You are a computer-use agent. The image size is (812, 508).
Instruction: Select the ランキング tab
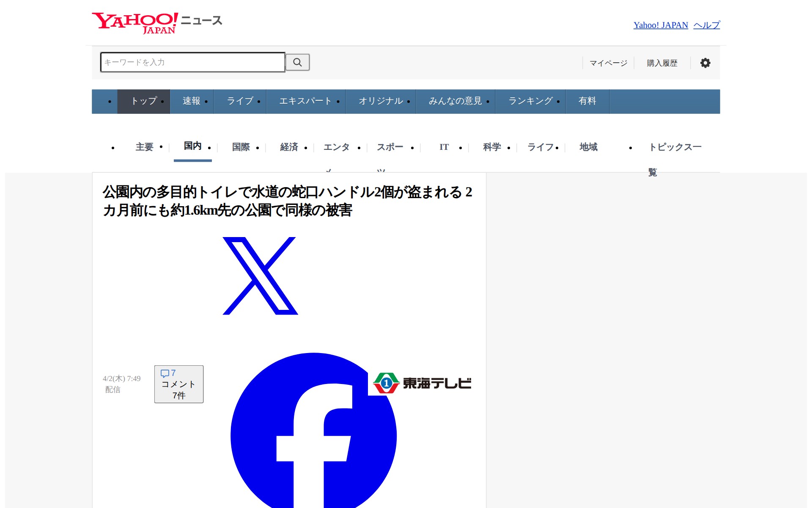tap(530, 101)
